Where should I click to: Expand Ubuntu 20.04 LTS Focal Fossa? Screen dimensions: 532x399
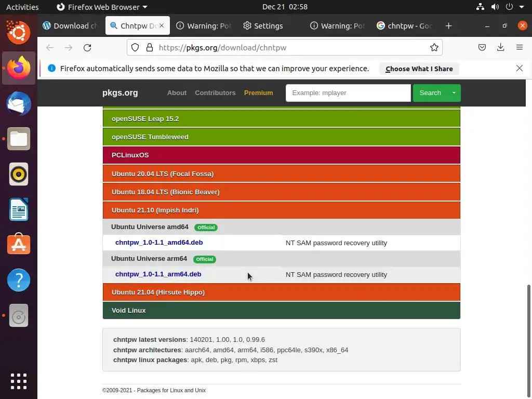281,174
